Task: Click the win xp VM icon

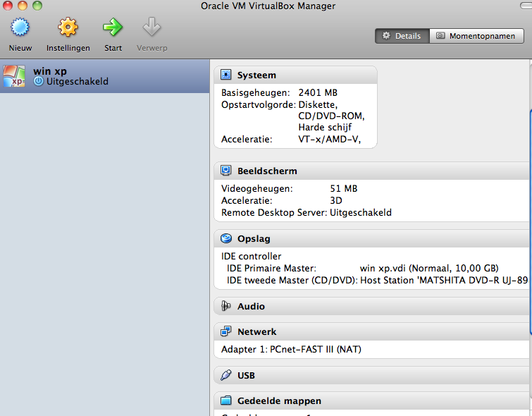Action: pos(14,76)
